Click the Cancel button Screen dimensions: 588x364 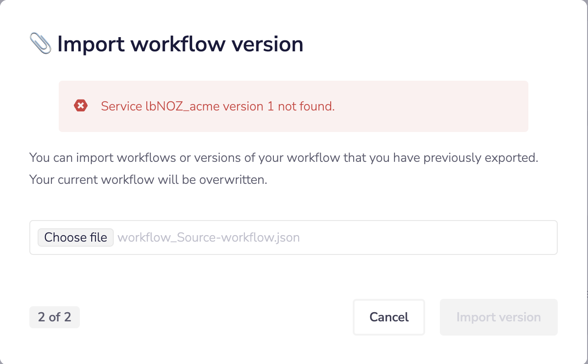pos(389,317)
